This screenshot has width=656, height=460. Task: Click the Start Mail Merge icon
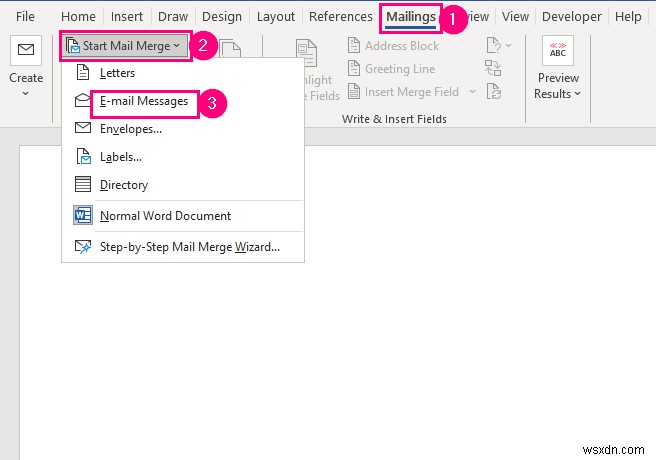click(73, 46)
